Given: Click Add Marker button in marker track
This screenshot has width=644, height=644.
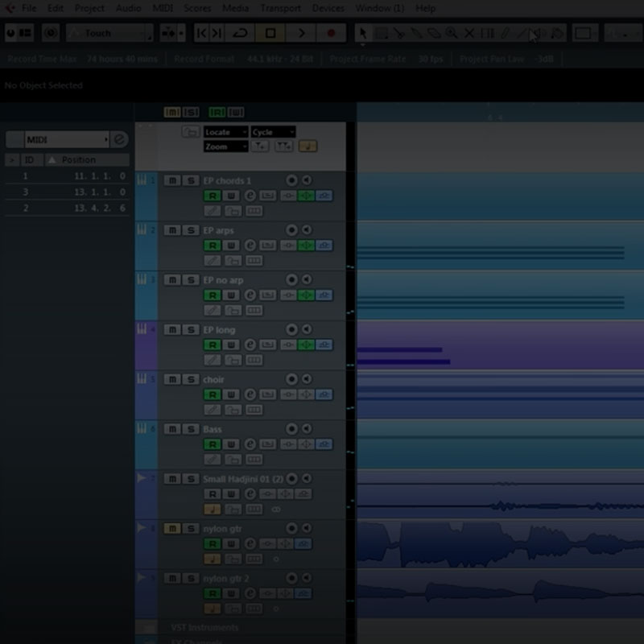Looking at the screenshot, I should pos(260,147).
